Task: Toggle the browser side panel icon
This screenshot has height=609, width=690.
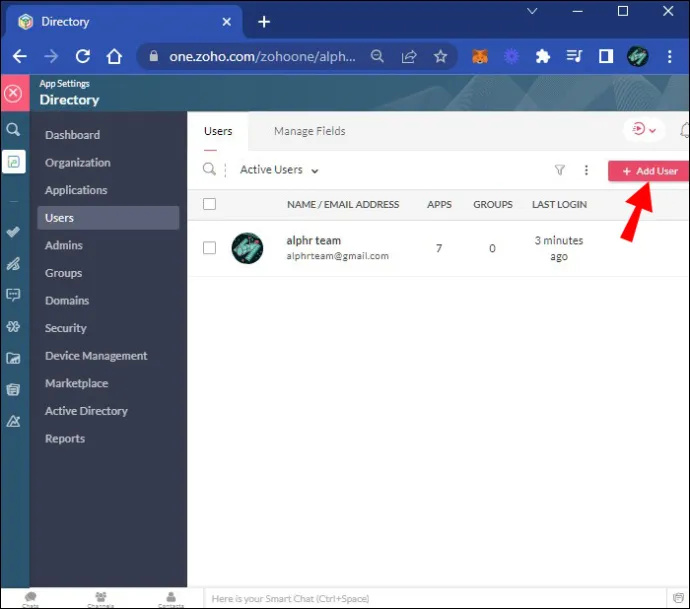Action: click(606, 56)
